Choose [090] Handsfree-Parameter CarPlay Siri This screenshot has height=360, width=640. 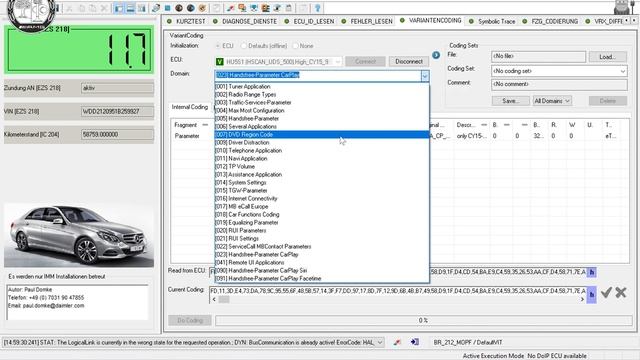click(x=322, y=270)
